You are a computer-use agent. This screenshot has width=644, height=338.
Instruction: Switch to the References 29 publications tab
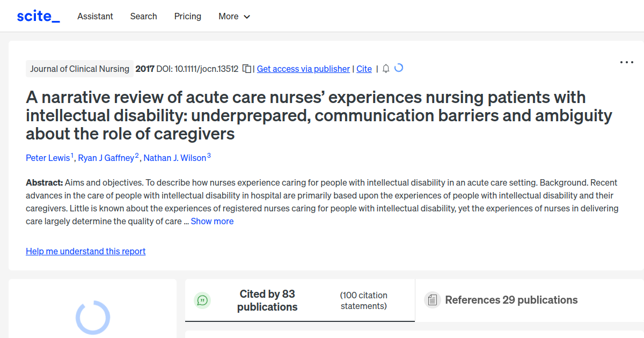coord(511,300)
